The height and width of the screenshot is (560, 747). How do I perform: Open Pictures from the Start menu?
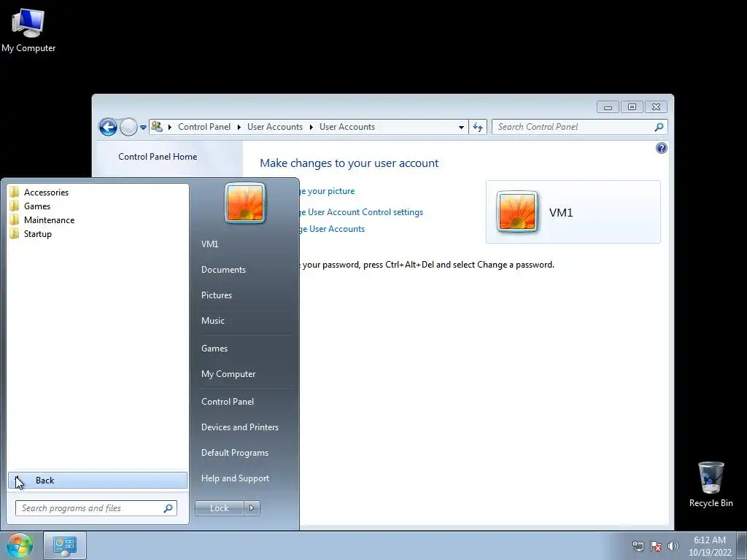tap(216, 295)
